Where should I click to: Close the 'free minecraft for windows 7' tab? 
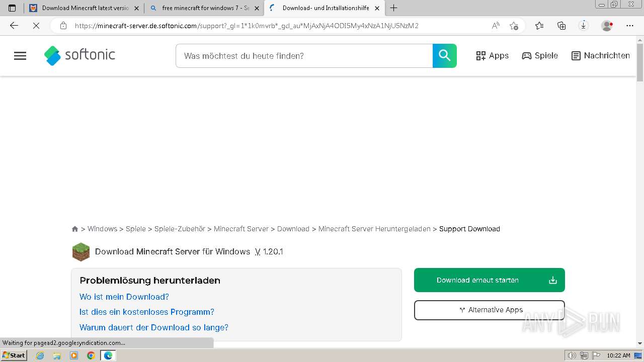(x=257, y=8)
